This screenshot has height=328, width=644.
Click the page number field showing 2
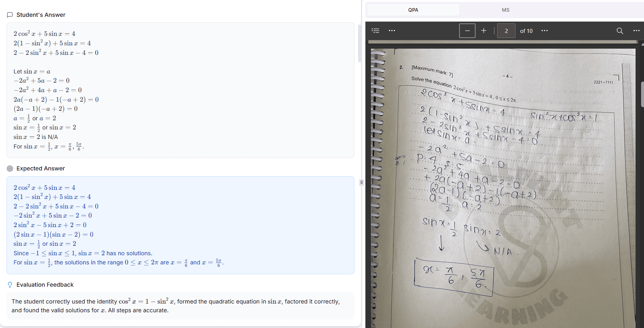pos(506,31)
